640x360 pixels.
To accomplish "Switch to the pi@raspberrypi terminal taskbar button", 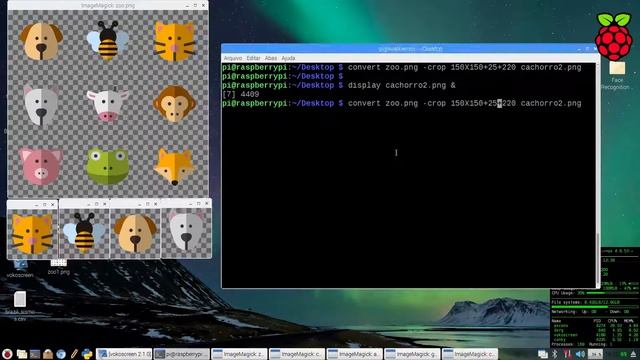I will (x=182, y=354).
